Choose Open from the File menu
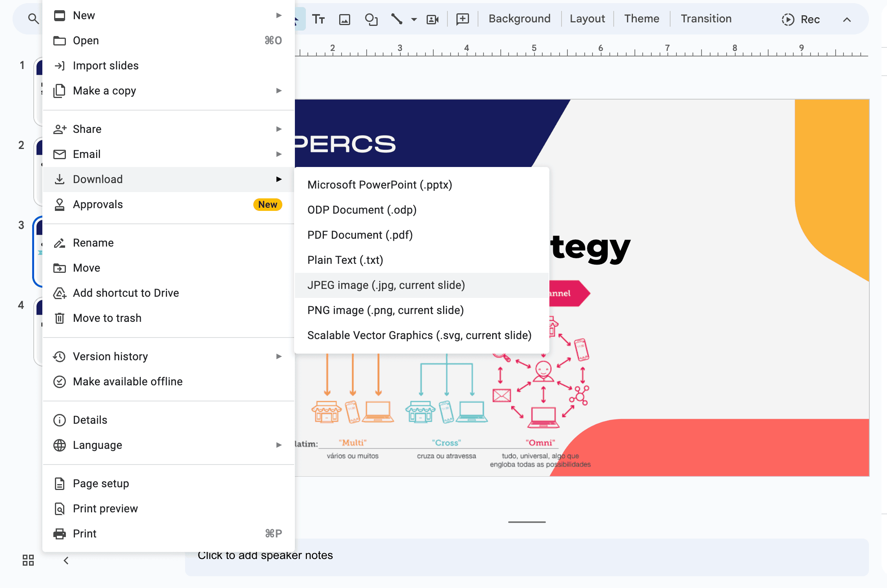 [169, 40]
